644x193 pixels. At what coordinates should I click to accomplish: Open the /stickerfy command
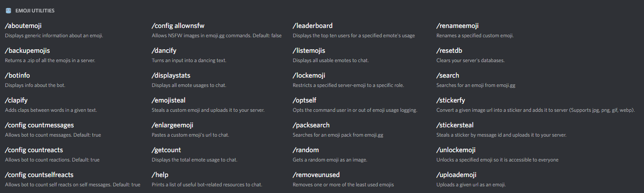[x=451, y=100]
